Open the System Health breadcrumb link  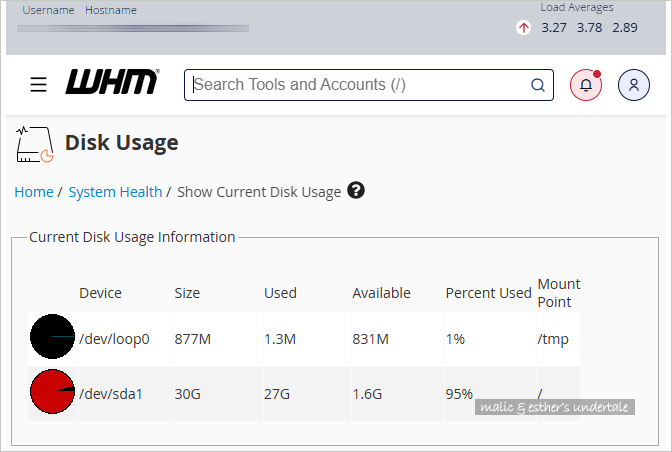tap(115, 192)
